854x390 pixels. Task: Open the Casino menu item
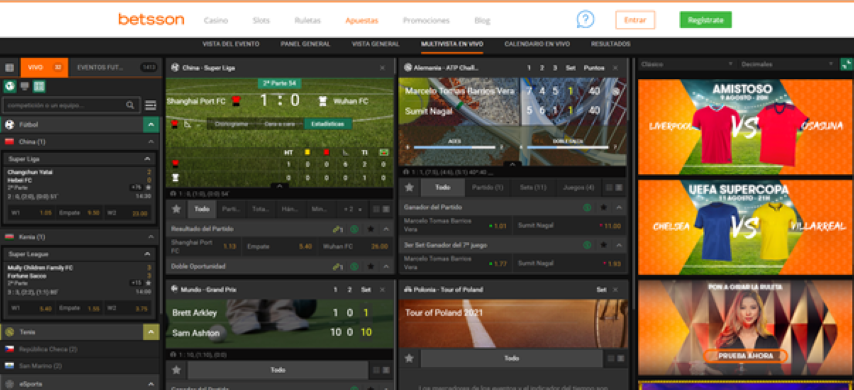(216, 21)
